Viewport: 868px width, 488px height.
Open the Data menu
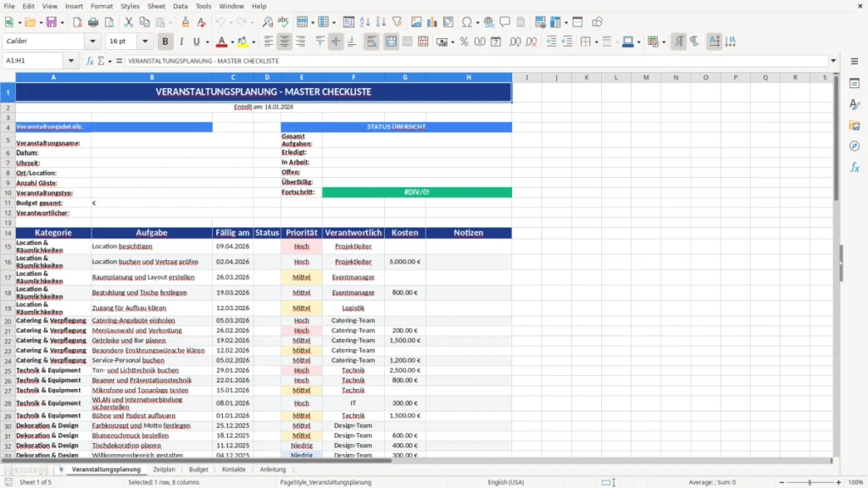click(180, 6)
